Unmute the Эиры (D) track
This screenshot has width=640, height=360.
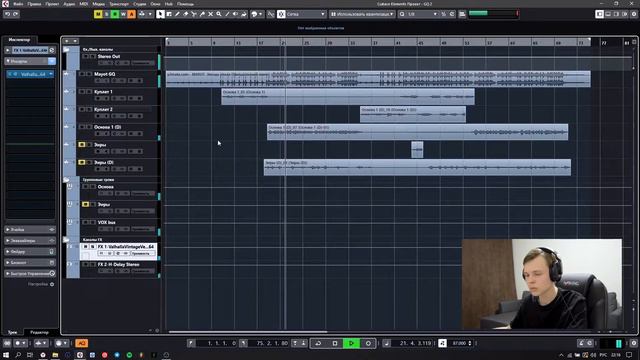click(x=82, y=162)
